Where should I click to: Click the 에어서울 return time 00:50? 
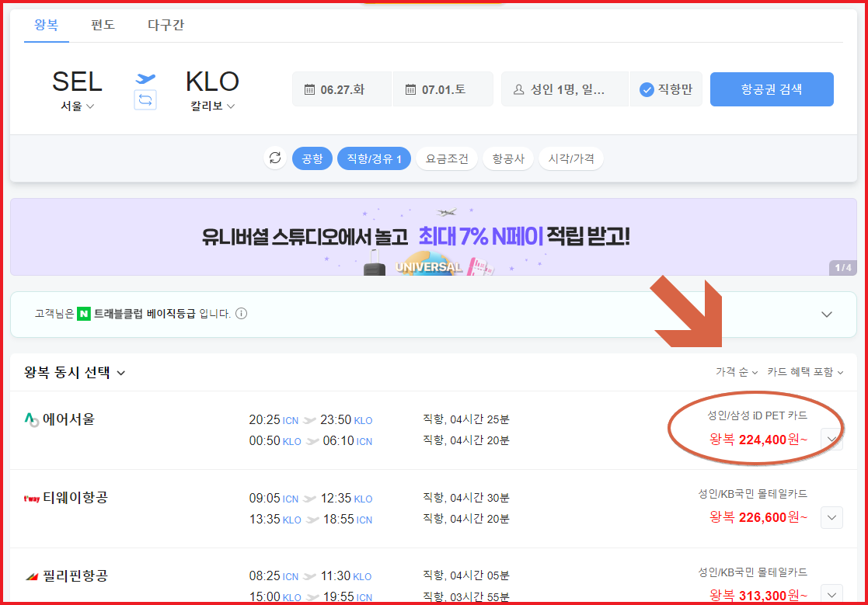tap(265, 441)
